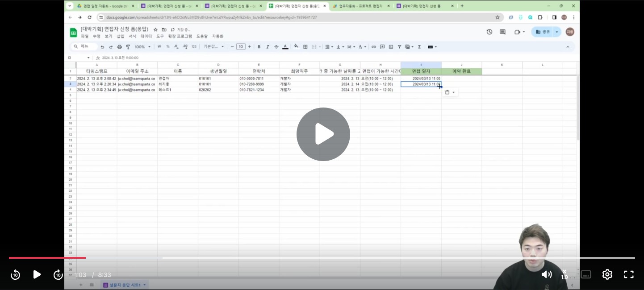Insert a comment via toolbar

[382, 47]
